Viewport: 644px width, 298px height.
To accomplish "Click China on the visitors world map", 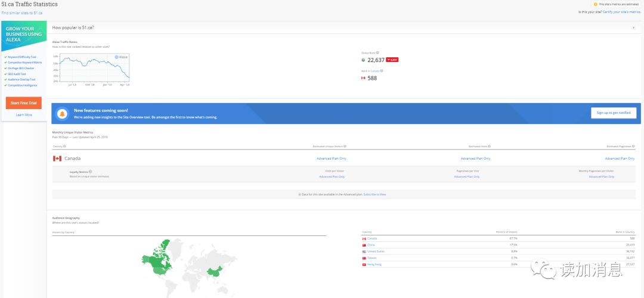I will [x=213, y=272].
